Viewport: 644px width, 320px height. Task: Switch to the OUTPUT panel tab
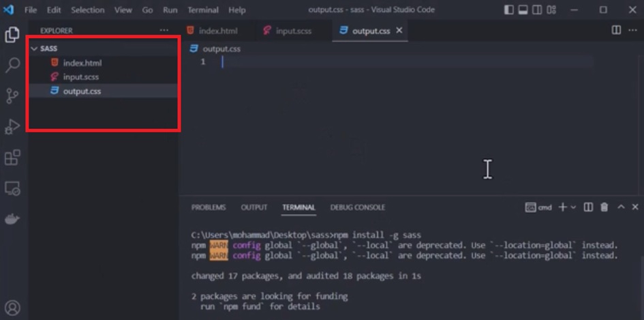(x=254, y=207)
